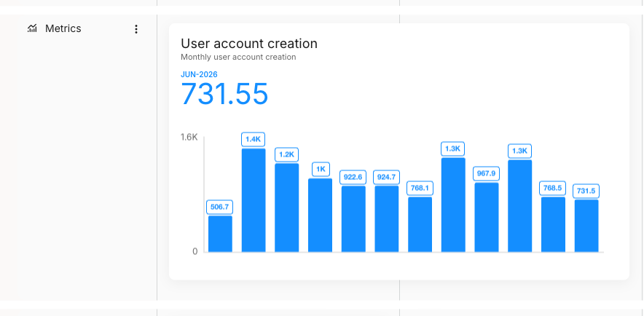Click the 922.6 bar label

click(x=353, y=177)
